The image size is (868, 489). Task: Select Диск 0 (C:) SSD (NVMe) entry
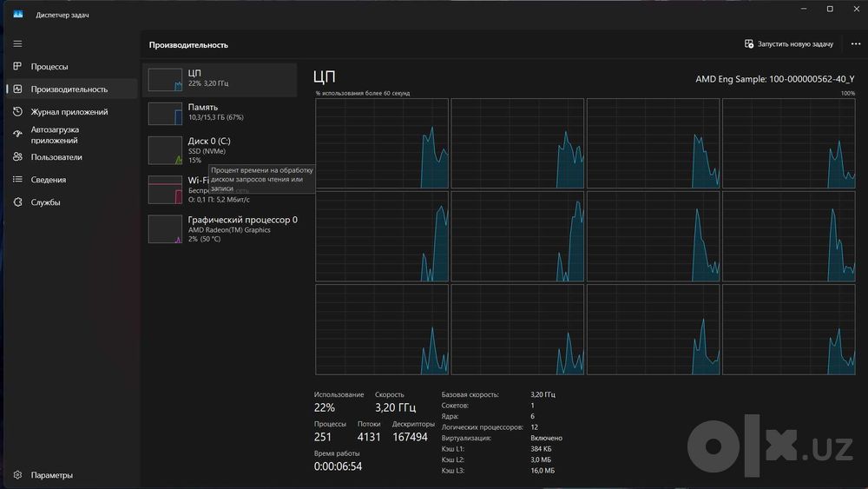coord(220,150)
